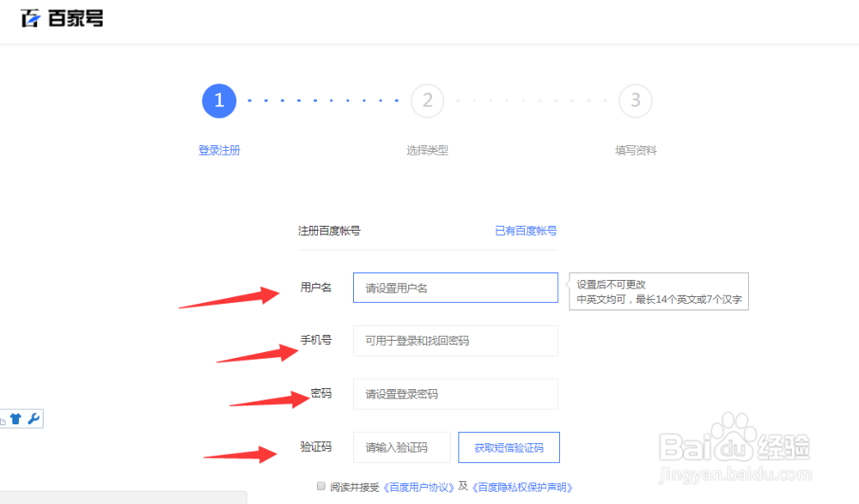Focus the 用户名 input field

(456, 288)
